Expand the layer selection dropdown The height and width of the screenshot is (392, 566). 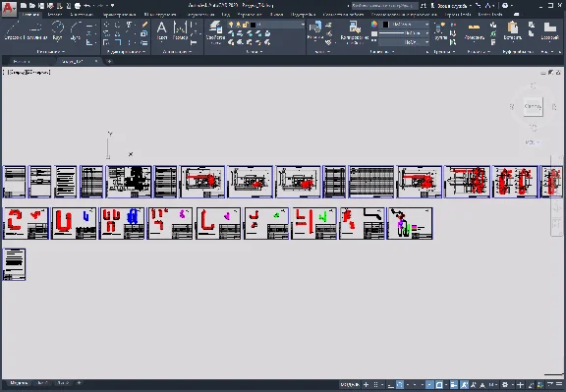pyautogui.click(x=266, y=25)
